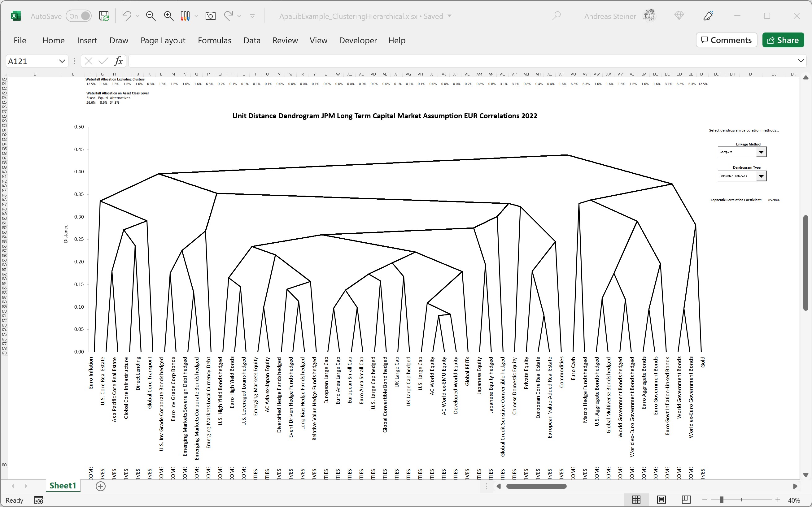Click the pen coming-soon features icon
The width and height of the screenshot is (812, 507).
(708, 16)
